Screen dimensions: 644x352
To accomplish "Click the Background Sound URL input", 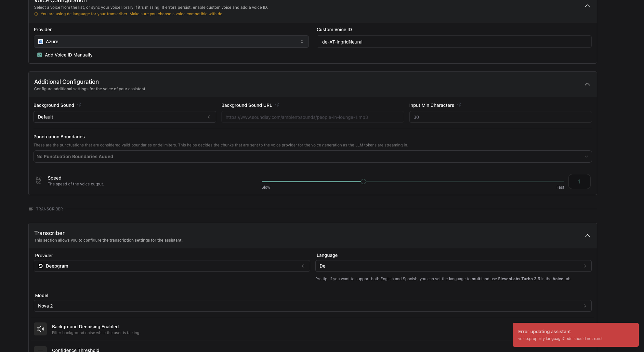I will point(312,117).
